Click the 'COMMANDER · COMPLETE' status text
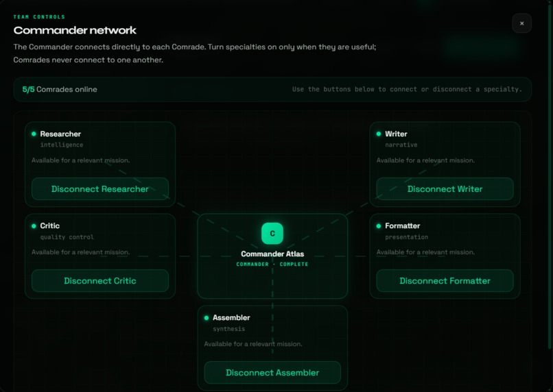 click(x=272, y=264)
